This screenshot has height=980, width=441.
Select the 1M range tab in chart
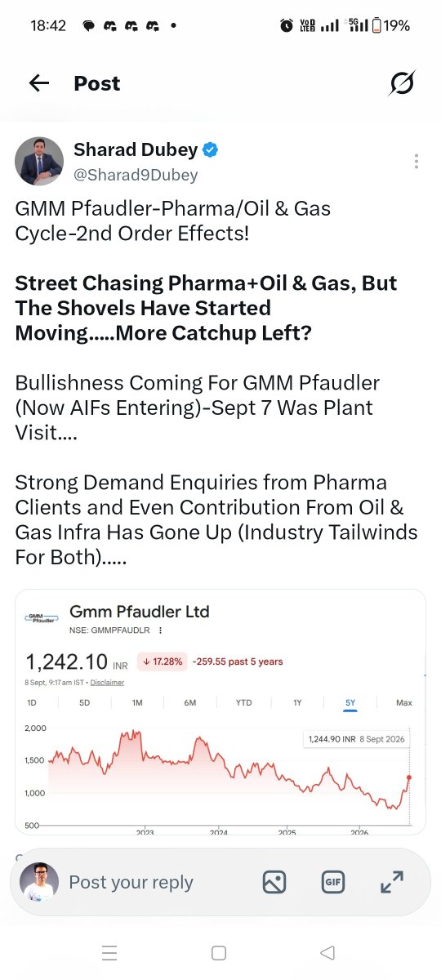click(137, 702)
